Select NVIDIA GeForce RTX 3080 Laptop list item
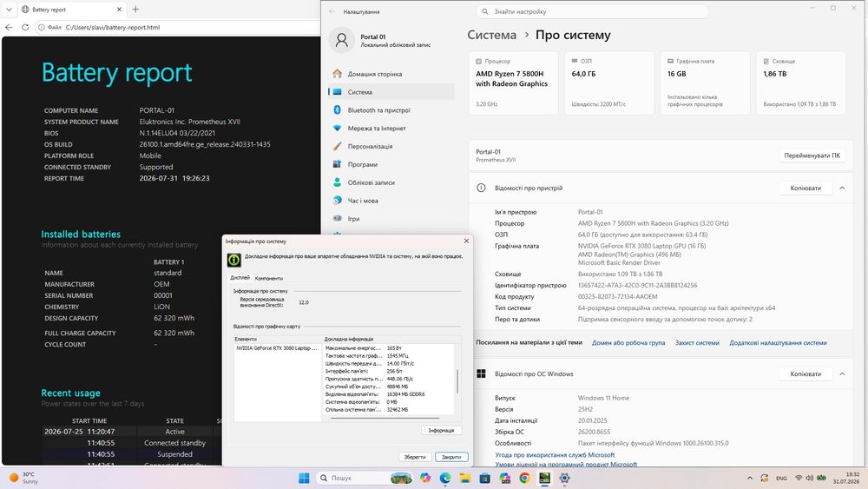The image size is (868, 489). click(x=277, y=348)
